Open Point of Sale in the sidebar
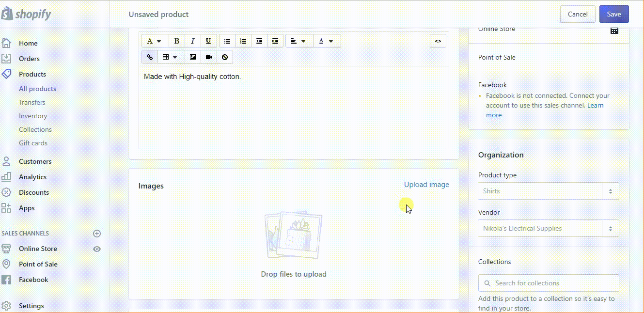The image size is (644, 313). [x=38, y=264]
